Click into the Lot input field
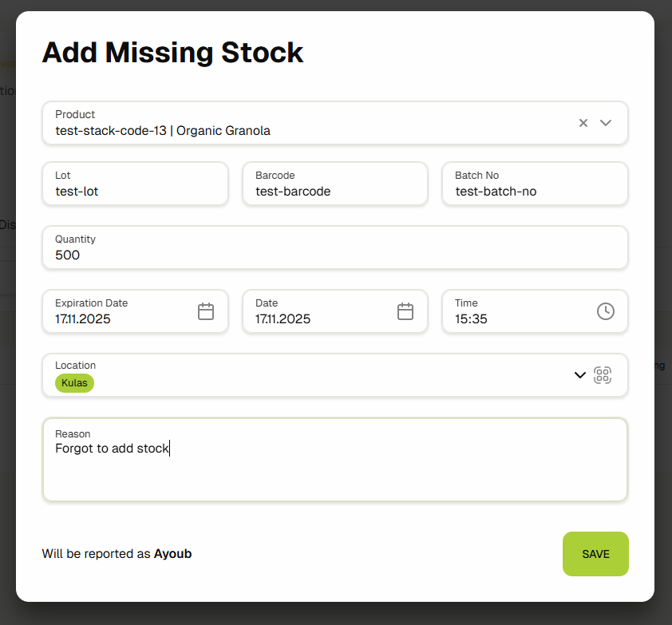The height and width of the screenshot is (625, 672). tap(135, 191)
